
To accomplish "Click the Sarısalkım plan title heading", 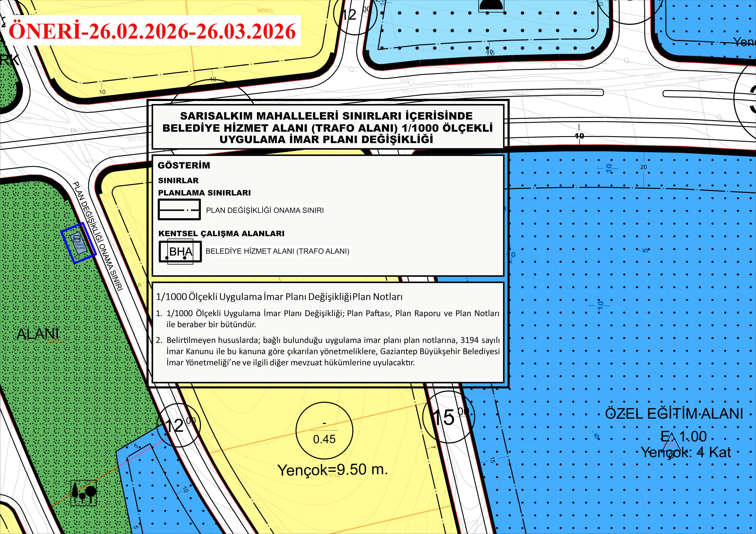I will pyautogui.click(x=327, y=127).
